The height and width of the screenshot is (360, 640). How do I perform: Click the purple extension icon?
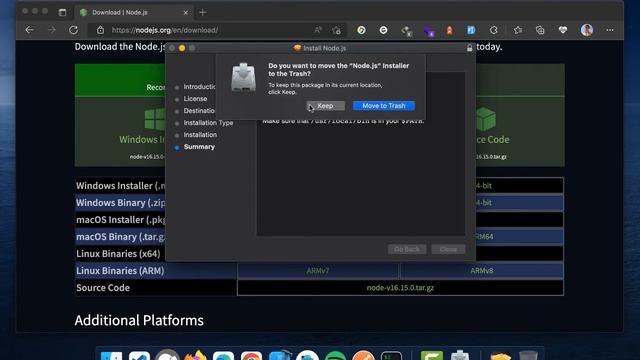tap(428, 31)
